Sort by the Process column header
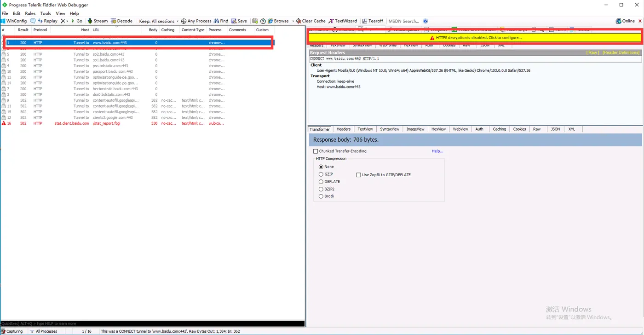644x335 pixels. click(215, 30)
